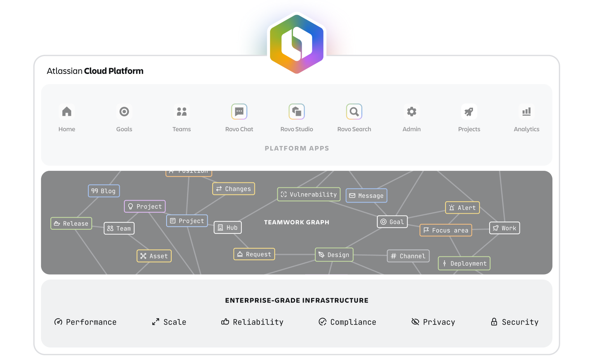595x364 pixels.
Task: Click the Atlassian hexagon logo
Action: tap(297, 43)
